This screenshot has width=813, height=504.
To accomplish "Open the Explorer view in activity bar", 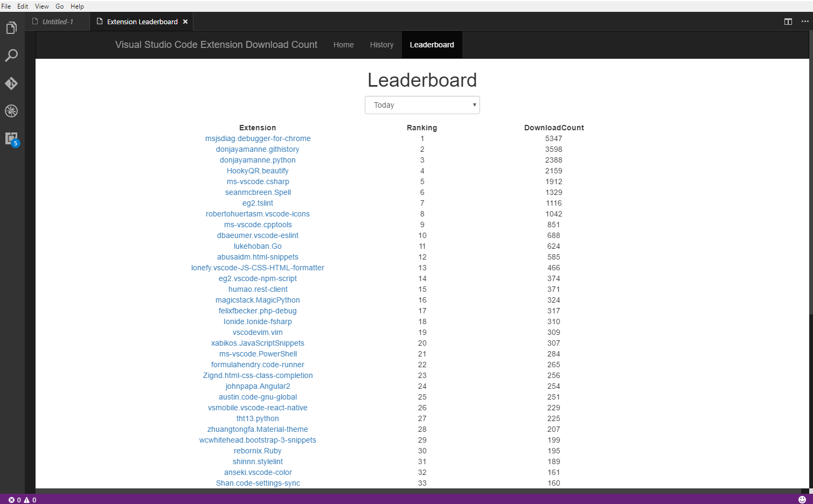I will [x=11, y=28].
